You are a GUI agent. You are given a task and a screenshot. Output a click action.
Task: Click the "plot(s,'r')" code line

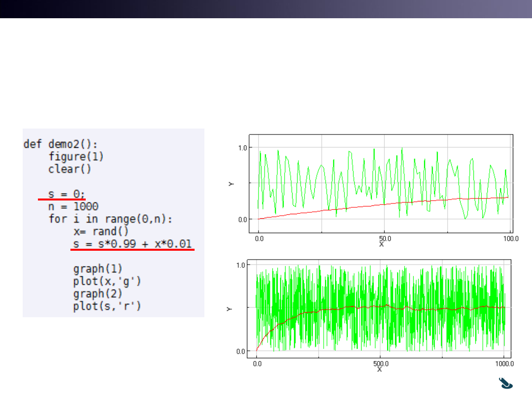coord(107,306)
